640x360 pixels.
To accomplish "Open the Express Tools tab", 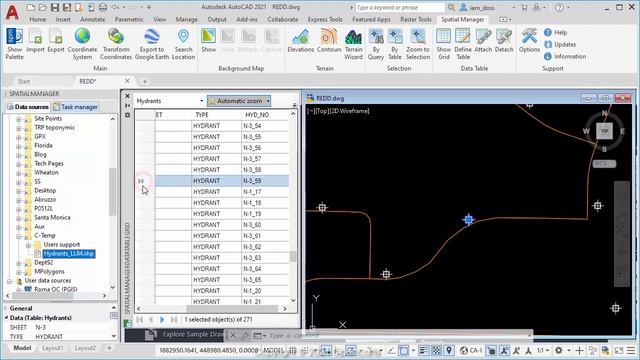I will (325, 19).
